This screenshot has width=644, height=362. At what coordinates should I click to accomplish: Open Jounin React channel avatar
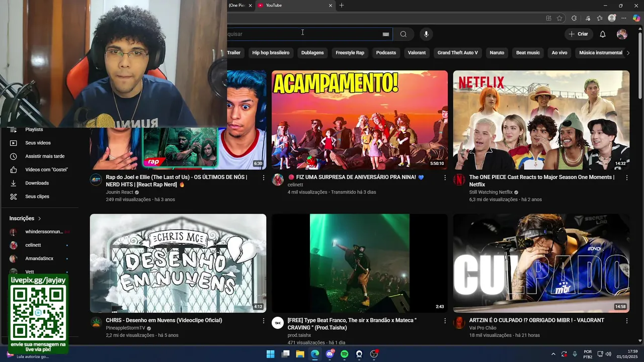96,180
